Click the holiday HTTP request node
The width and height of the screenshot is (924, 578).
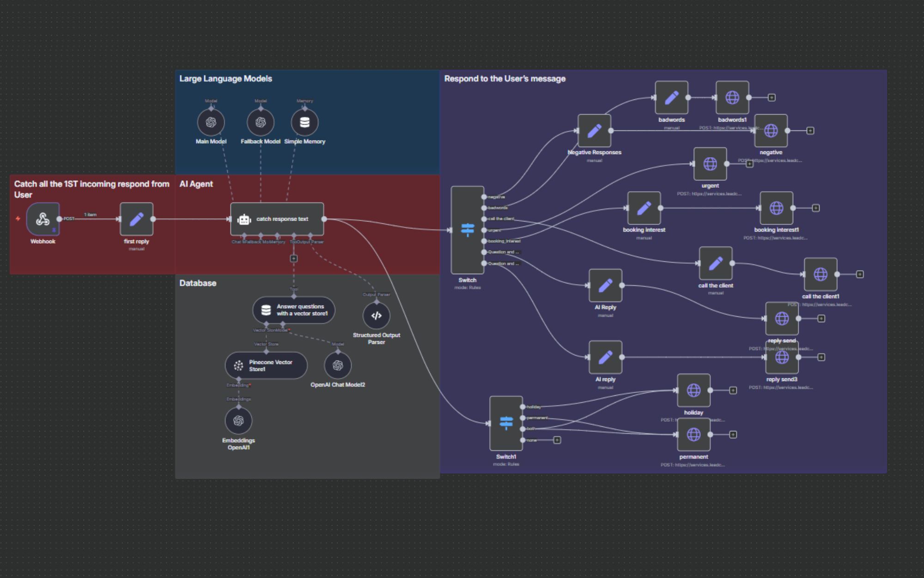pos(693,391)
